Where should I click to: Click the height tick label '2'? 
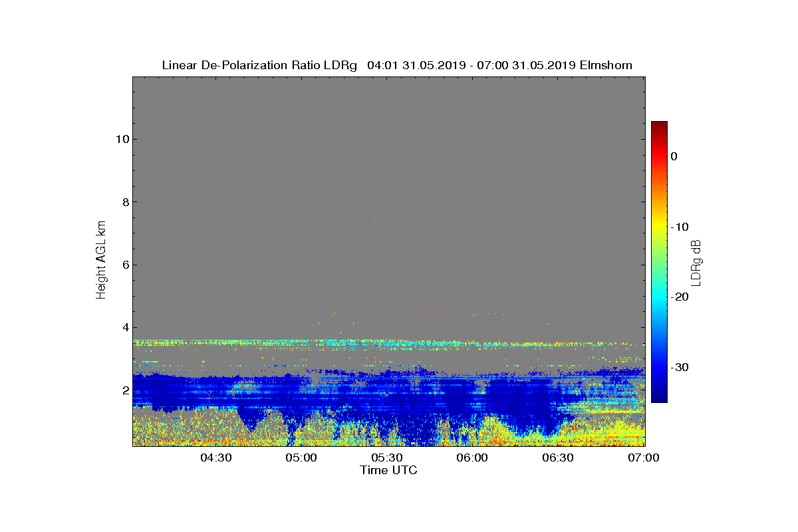(x=124, y=390)
